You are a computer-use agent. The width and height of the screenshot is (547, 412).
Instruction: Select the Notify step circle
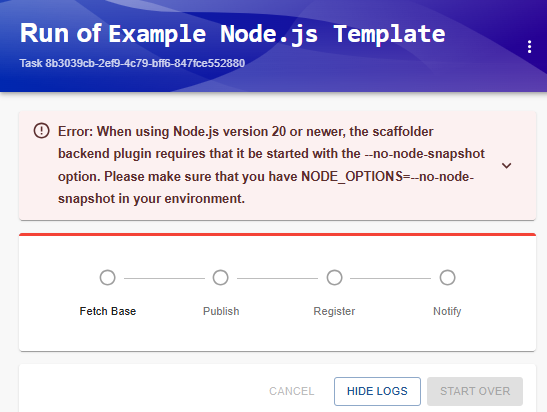[447, 278]
